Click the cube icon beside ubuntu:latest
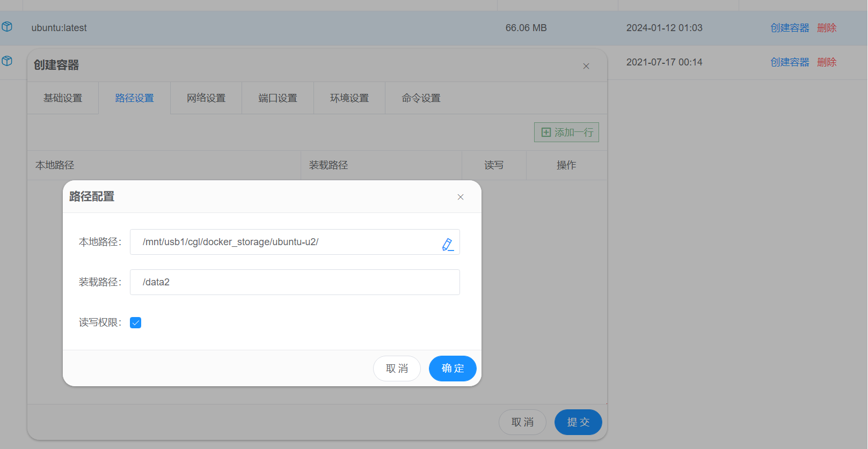The height and width of the screenshot is (449, 868). click(7, 27)
